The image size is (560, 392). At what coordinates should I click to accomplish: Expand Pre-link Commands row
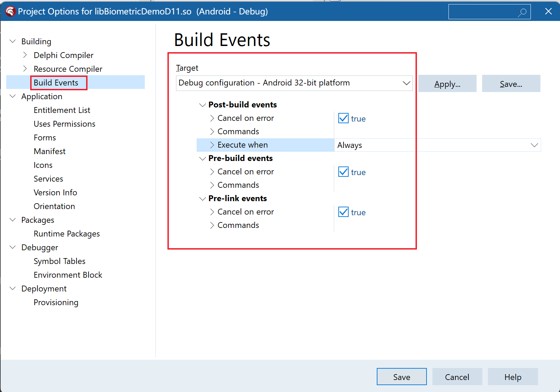click(212, 225)
